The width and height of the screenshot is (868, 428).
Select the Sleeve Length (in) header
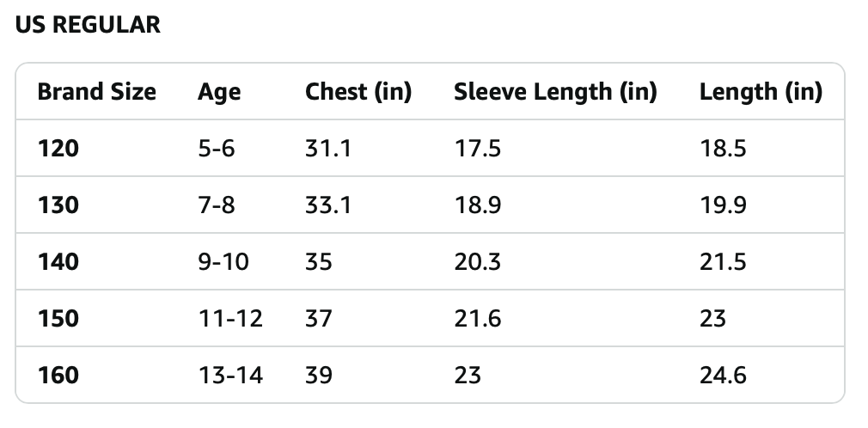[x=555, y=92]
